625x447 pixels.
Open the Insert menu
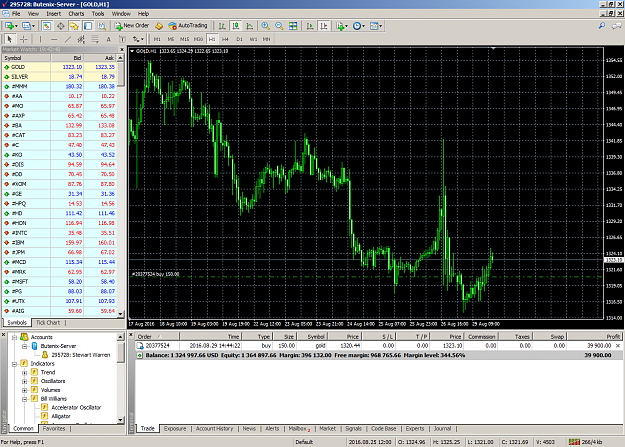tap(53, 14)
